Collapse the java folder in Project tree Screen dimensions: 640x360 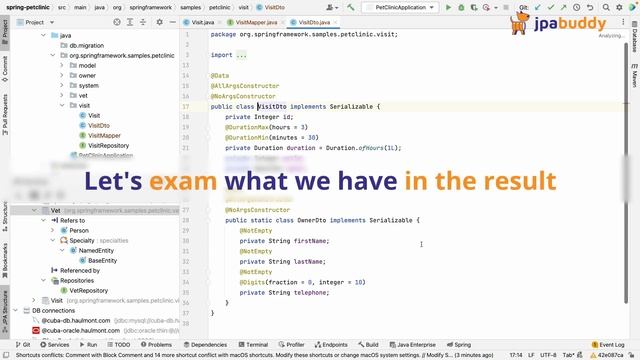coord(43,36)
